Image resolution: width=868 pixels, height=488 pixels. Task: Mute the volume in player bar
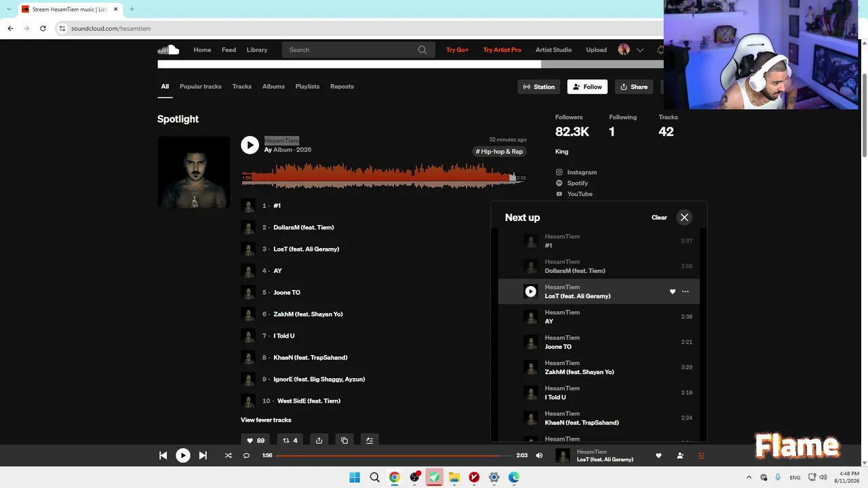[539, 455]
